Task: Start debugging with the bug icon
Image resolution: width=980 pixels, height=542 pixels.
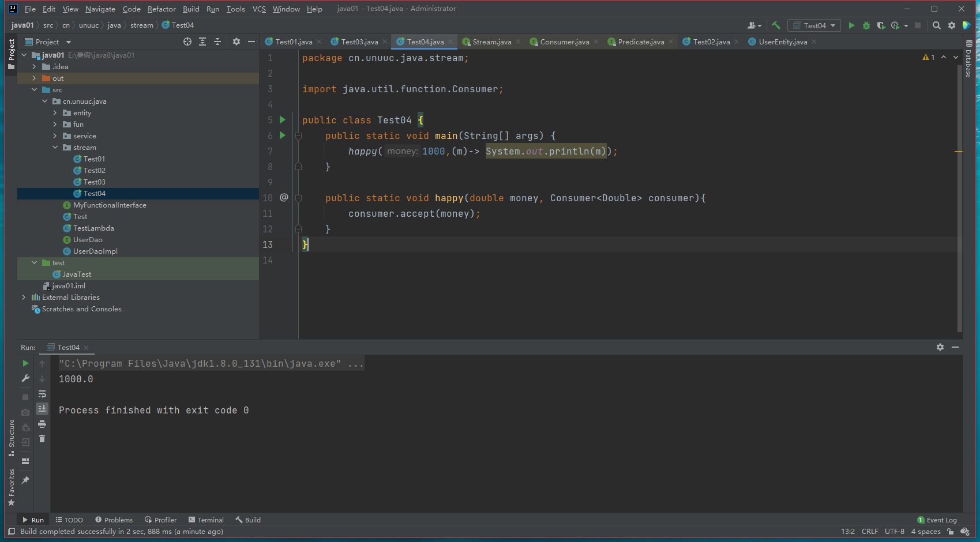Action: pyautogui.click(x=866, y=25)
